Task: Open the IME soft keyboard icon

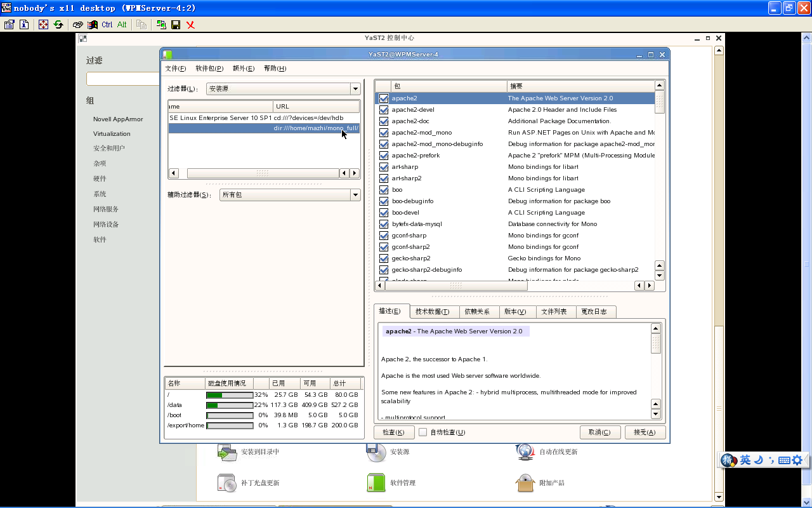Action: click(784, 460)
